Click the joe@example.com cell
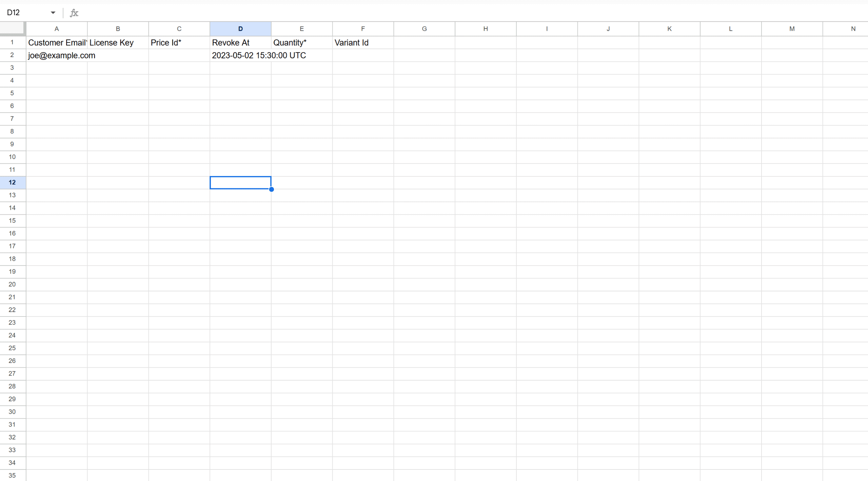Image resolution: width=868 pixels, height=481 pixels. [x=57, y=55]
